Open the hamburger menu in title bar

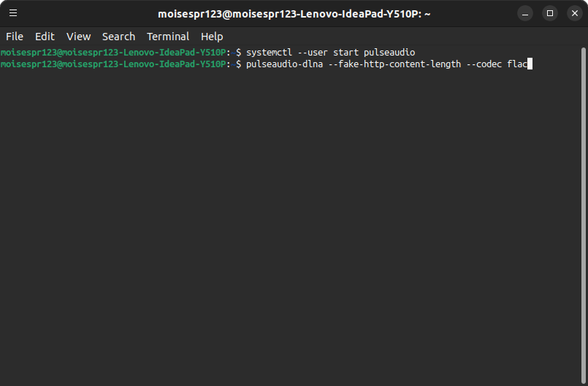[13, 13]
